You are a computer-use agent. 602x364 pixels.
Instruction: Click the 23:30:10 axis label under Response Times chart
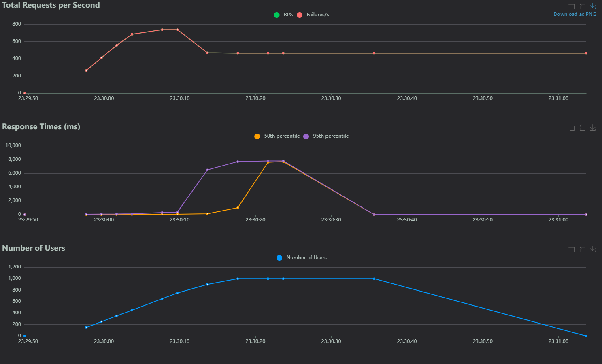(180, 220)
